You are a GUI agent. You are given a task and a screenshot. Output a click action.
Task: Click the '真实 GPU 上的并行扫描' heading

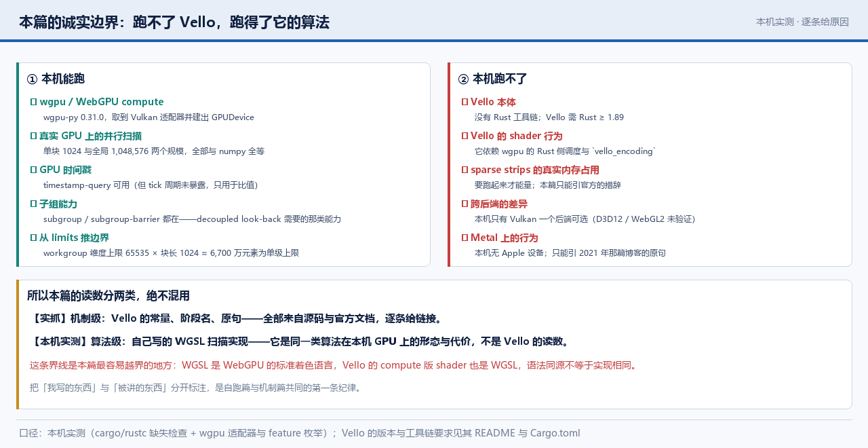pos(91,136)
